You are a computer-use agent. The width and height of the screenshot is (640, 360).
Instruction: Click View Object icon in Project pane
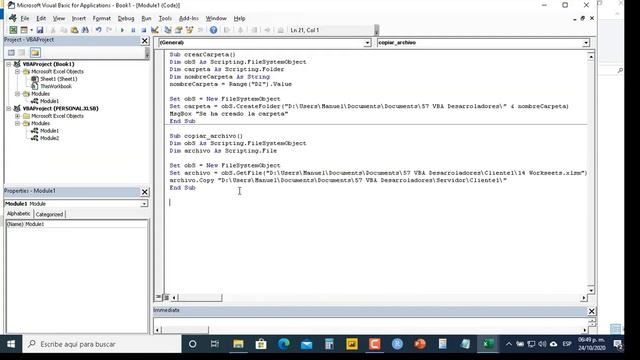coord(22,52)
